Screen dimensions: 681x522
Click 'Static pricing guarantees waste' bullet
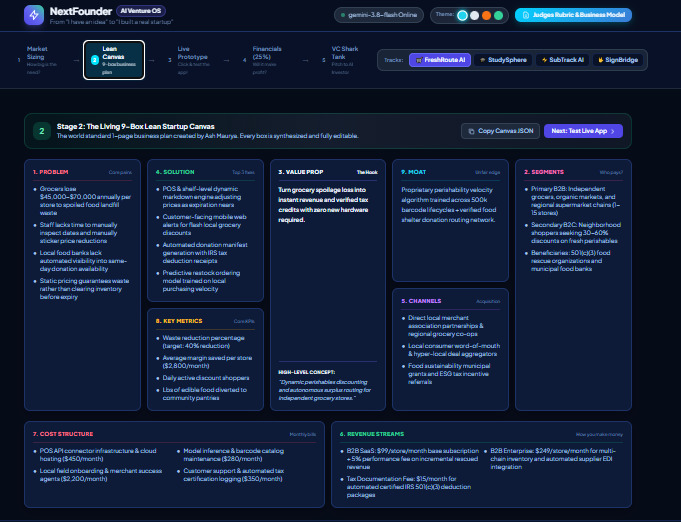[84, 289]
